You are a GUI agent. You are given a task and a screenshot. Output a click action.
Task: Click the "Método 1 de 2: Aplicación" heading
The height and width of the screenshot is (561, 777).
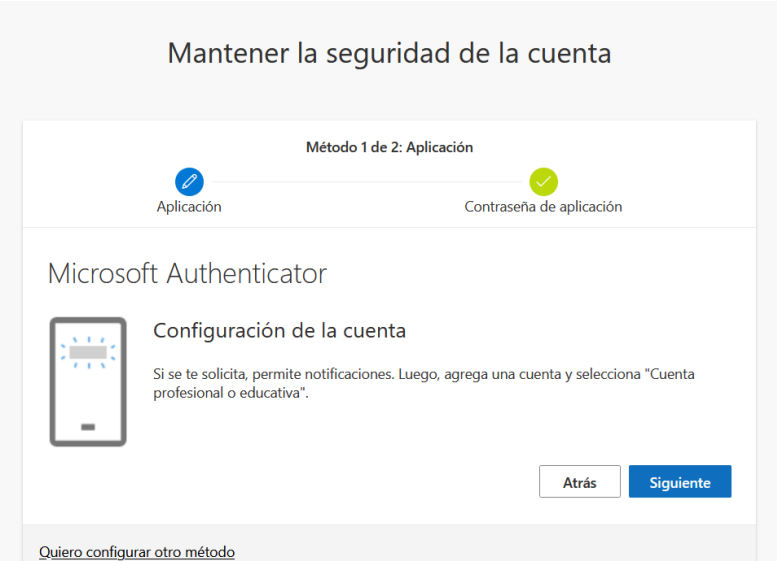389,147
